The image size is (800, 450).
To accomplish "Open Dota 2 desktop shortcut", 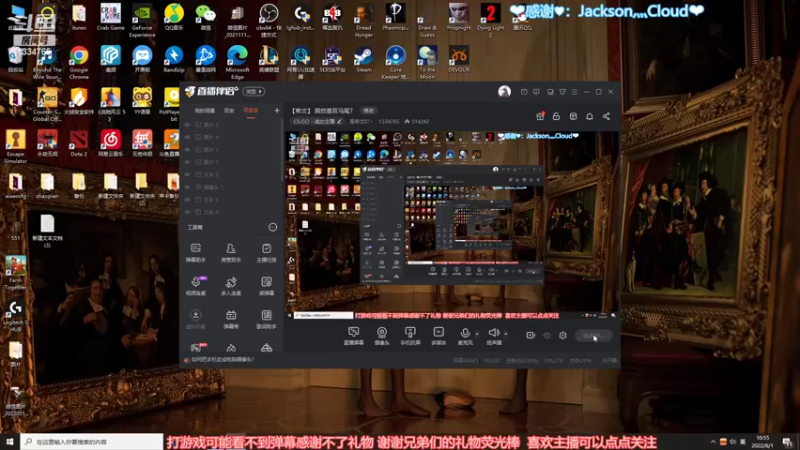I will click(x=79, y=143).
